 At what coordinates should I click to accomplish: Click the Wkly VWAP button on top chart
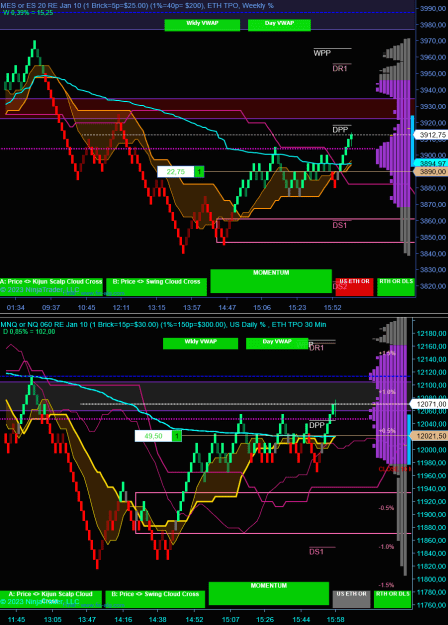[202, 25]
